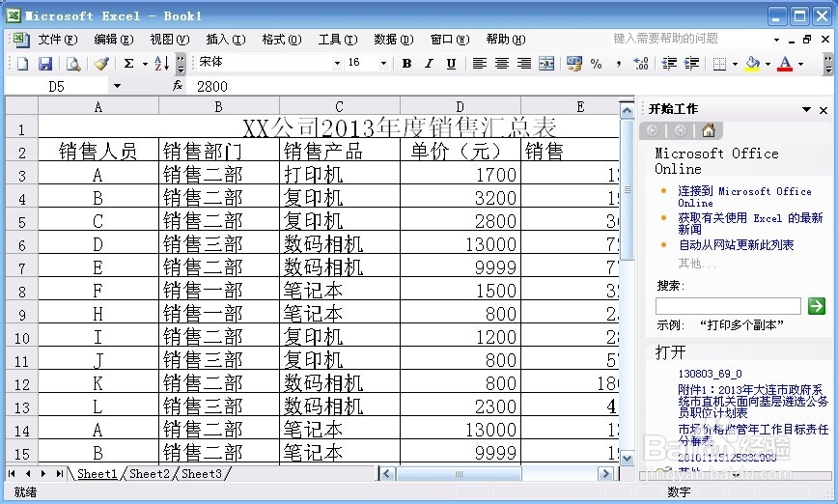Open recent file 130803_69_0

[710, 374]
